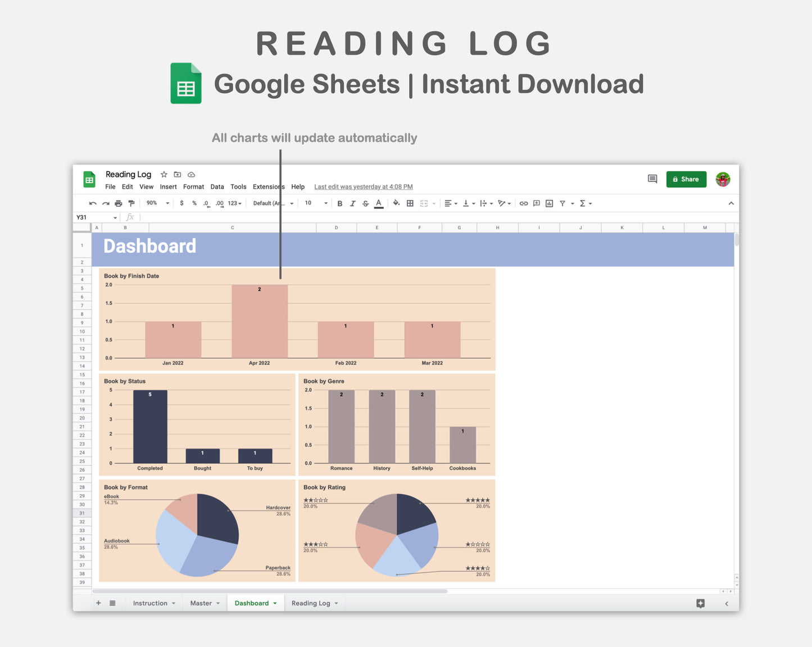The image size is (812, 647).
Task: Insert a link using the toolbar icon
Action: click(x=524, y=203)
